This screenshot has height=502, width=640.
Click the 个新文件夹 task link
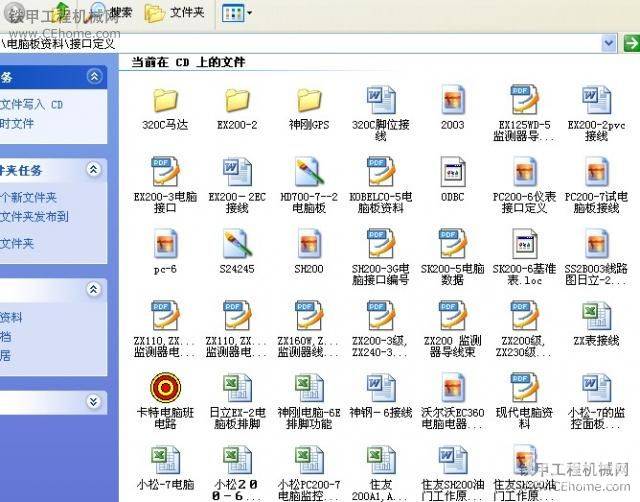(28, 197)
